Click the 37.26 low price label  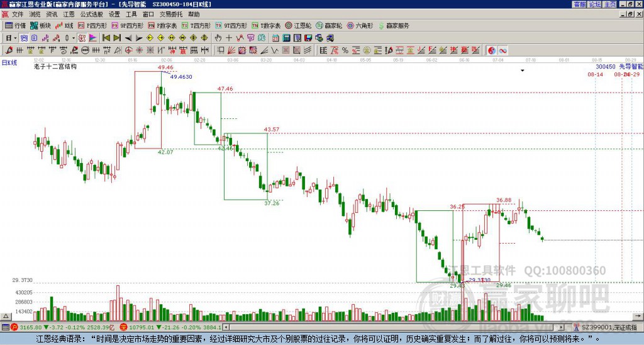[x=272, y=203]
